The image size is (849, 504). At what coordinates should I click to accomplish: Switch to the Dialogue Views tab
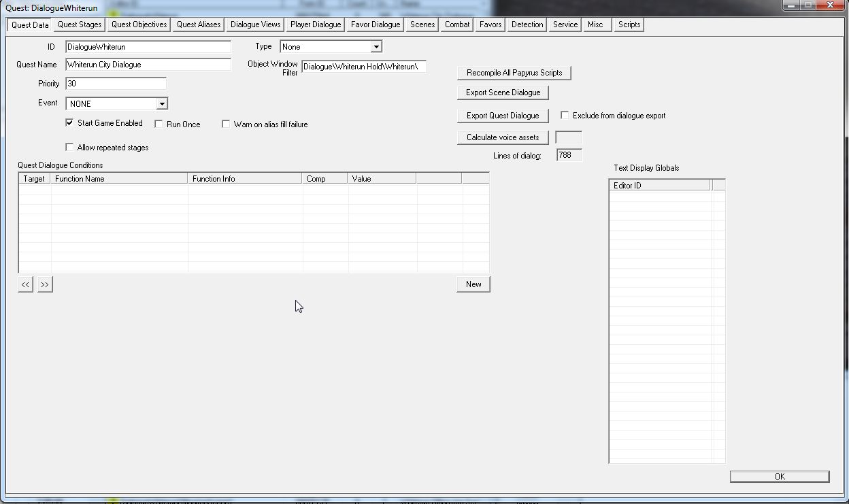point(255,24)
